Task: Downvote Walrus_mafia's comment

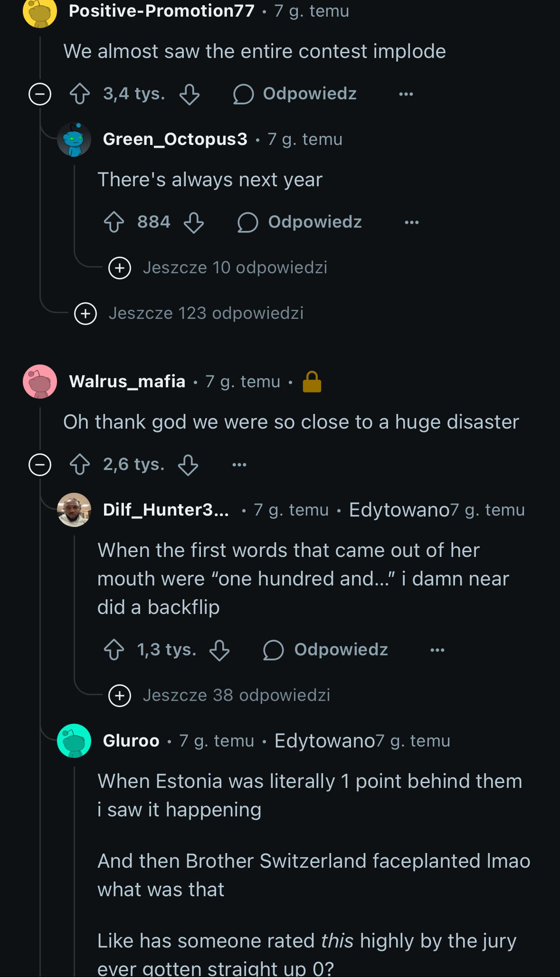Action: point(188,465)
